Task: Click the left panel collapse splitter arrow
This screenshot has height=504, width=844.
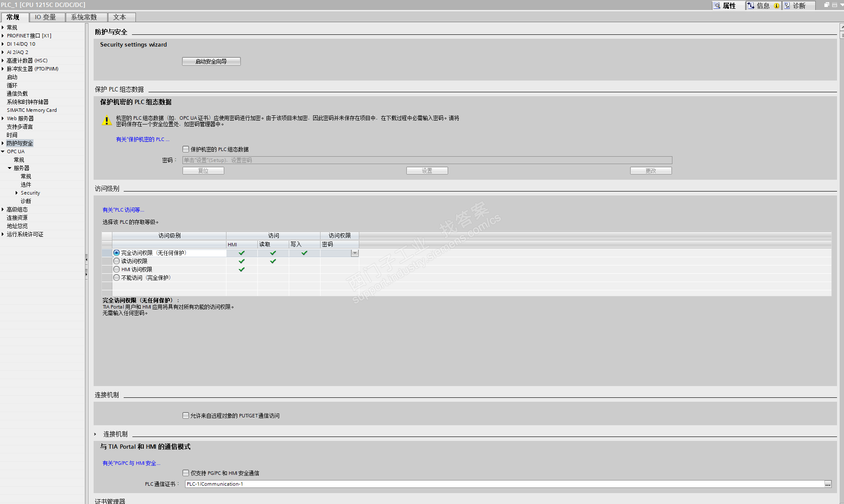Action: tap(86, 259)
